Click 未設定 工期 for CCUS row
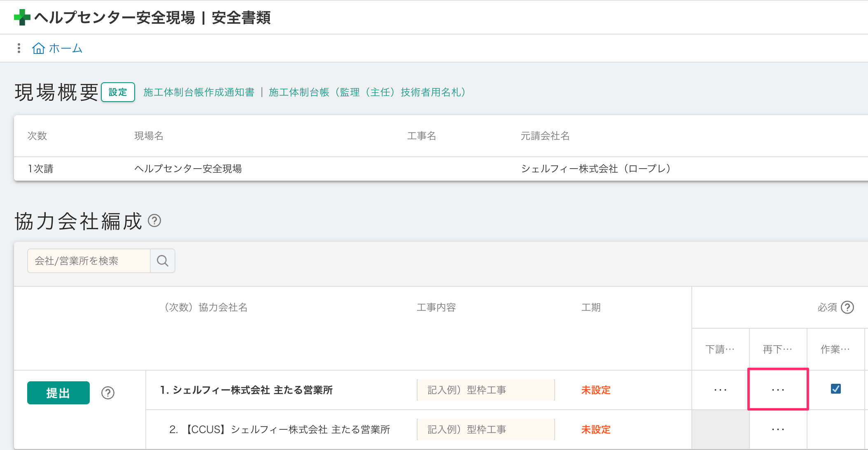 pyautogui.click(x=595, y=429)
